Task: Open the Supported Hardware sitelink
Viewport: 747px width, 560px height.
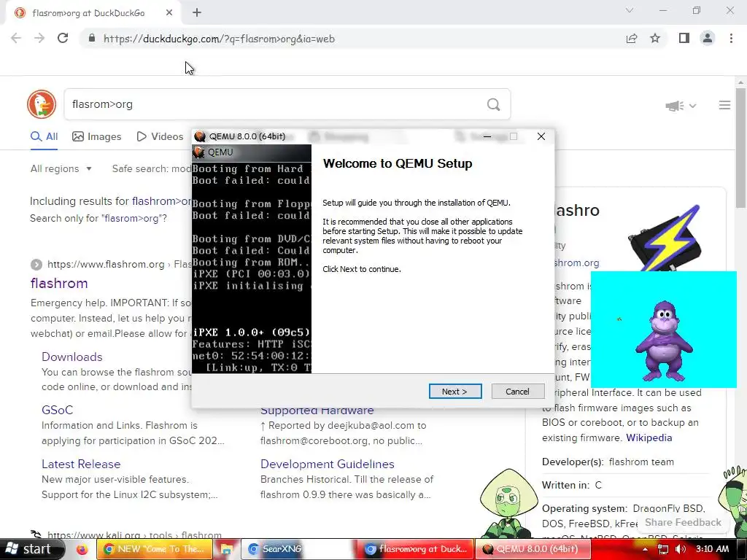Action: click(x=317, y=411)
